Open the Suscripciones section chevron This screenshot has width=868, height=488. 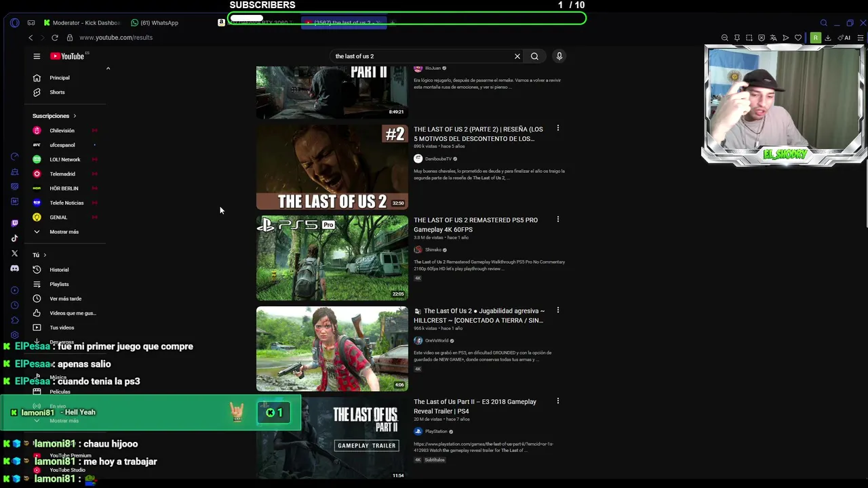[x=75, y=116]
